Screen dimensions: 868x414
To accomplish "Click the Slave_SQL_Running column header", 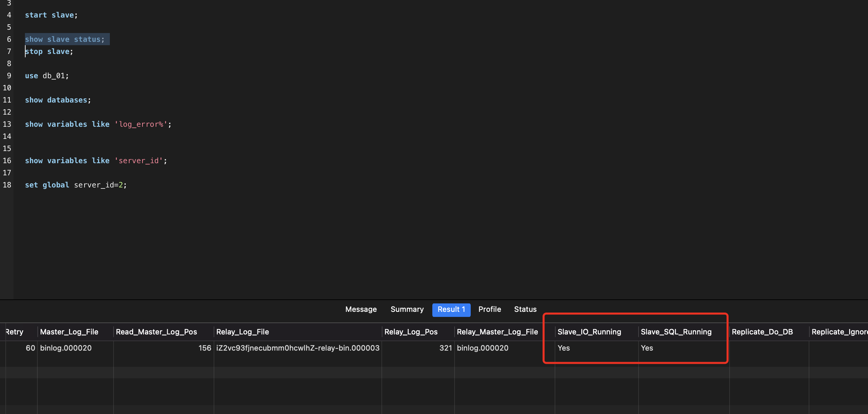I will click(676, 332).
